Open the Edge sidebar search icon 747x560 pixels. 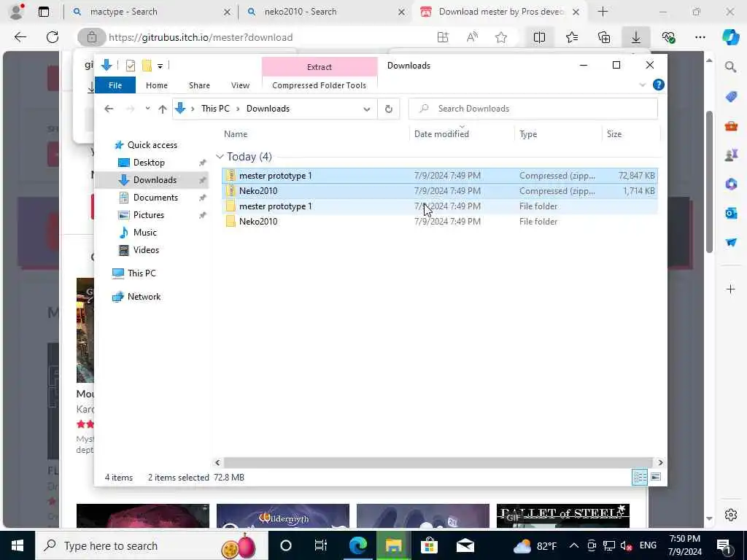click(731, 67)
